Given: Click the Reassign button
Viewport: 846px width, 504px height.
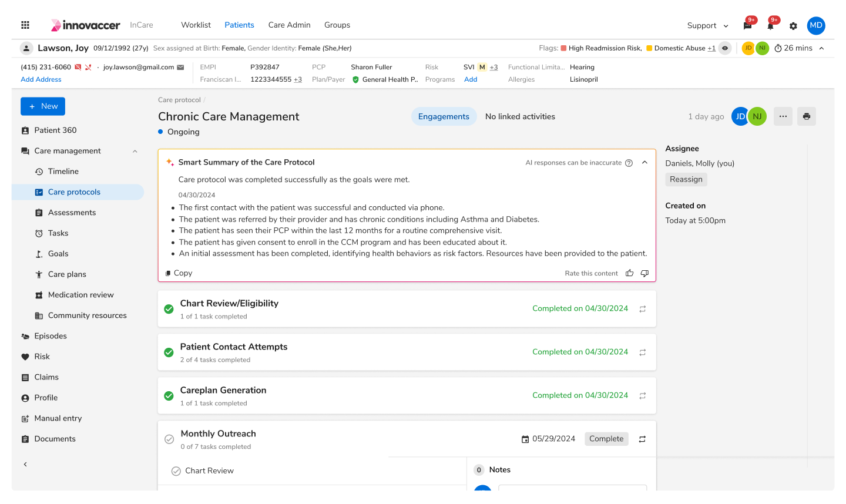Looking at the screenshot, I should [x=686, y=180].
